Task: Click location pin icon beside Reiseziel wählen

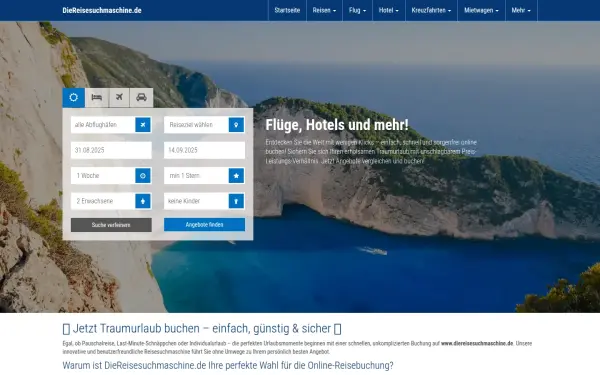Action: [x=236, y=125]
